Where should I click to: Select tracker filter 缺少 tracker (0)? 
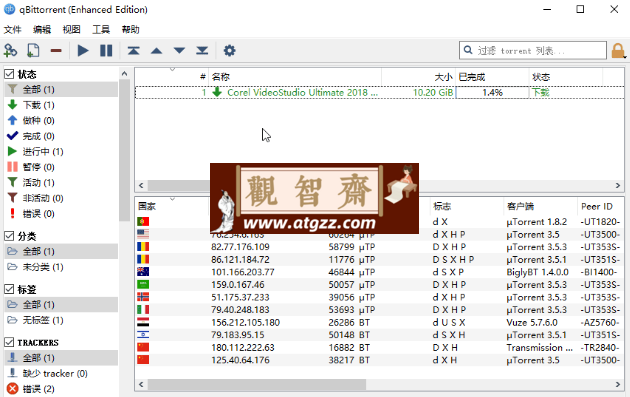pos(61,373)
